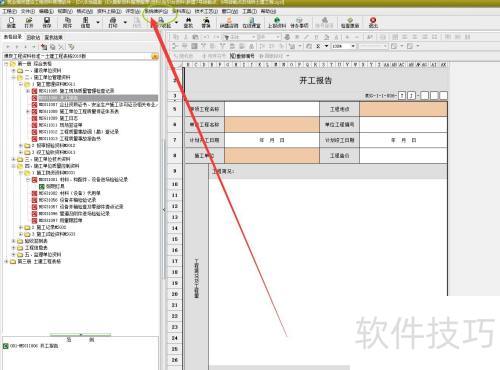The height and width of the screenshot is (370, 500).
Task: Click the Save (保存) toolbar icon
Action: point(47,22)
